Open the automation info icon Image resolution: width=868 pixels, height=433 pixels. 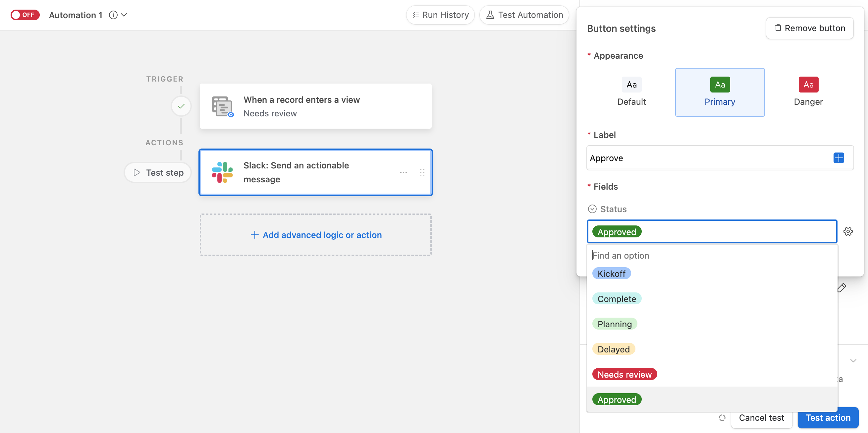[113, 15]
